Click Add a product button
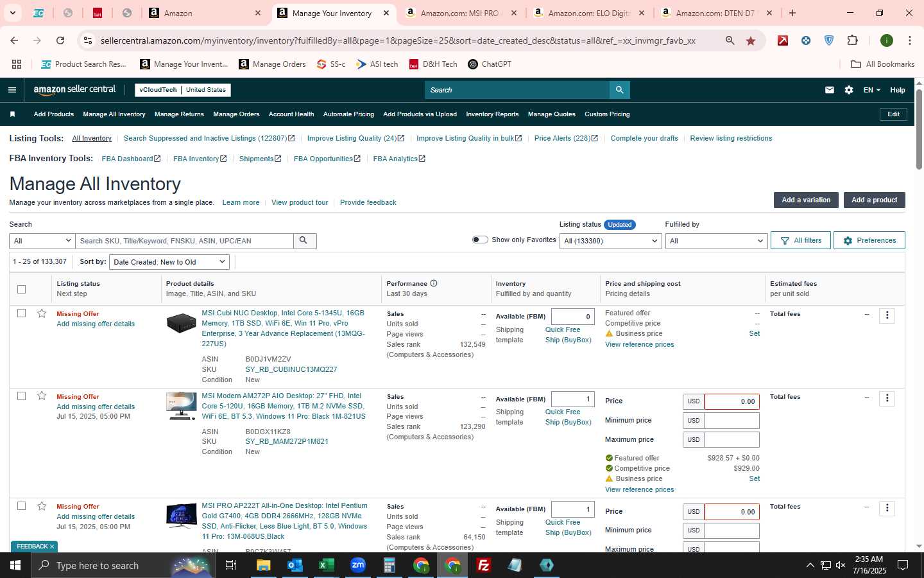The image size is (924, 578). (874, 200)
